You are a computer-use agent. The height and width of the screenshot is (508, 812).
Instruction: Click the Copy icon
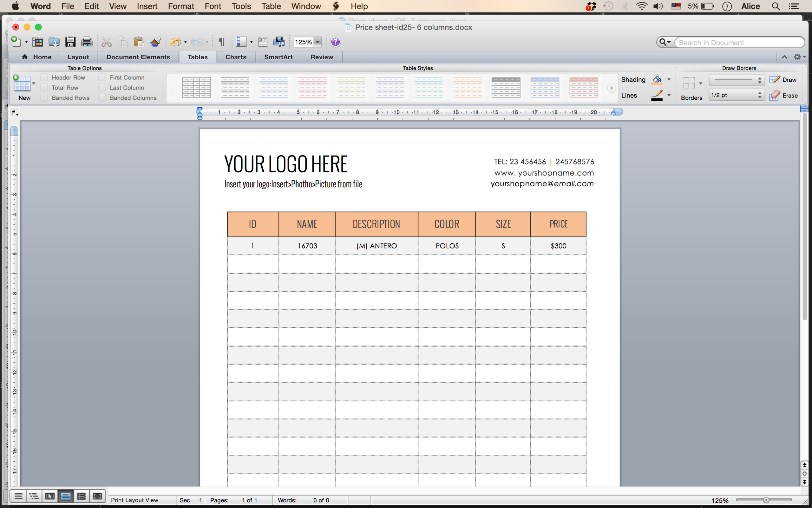123,42
